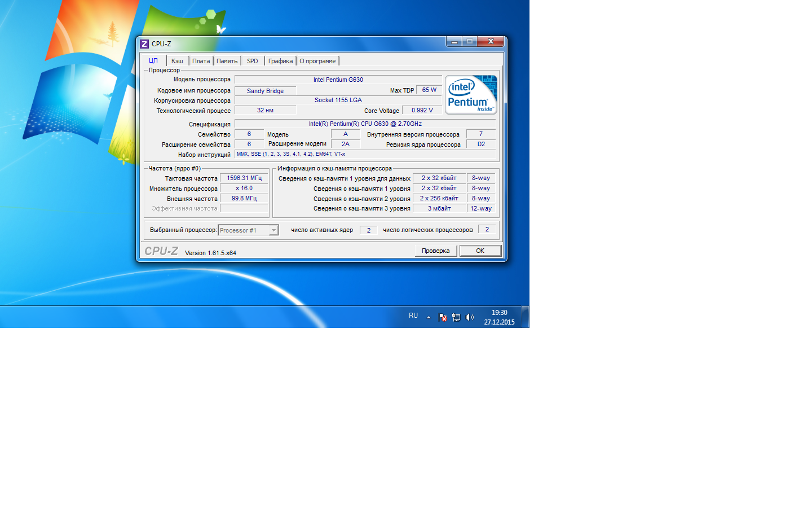Go to the SPD tab
This screenshot has height=508, width=812.
click(252, 61)
